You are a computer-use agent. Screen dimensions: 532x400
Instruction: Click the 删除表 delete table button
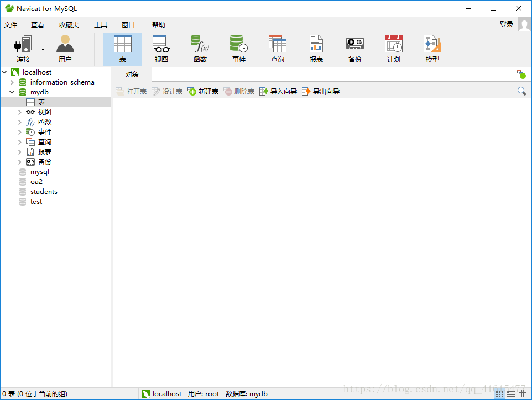click(239, 91)
